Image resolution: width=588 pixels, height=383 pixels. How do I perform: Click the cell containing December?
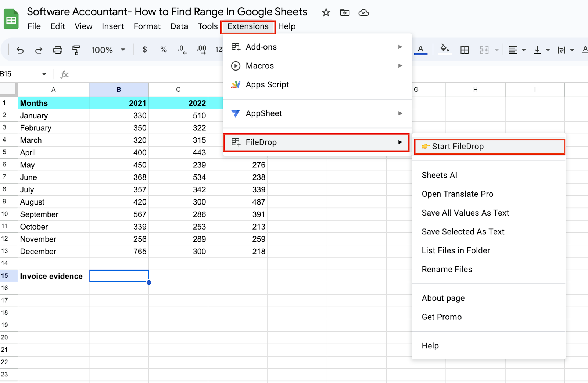point(54,252)
